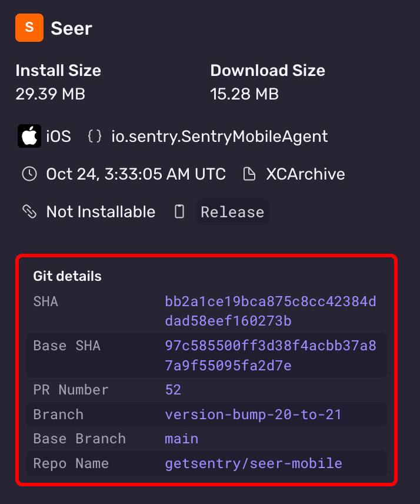Image resolution: width=420 pixels, height=504 pixels.
Task: Click the Install Size value 29.39 MB
Action: coord(50,94)
